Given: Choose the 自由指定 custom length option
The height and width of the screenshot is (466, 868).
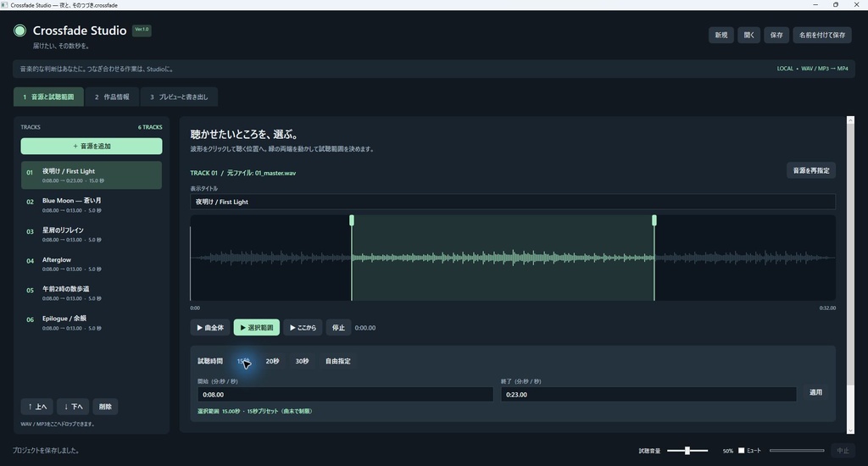Looking at the screenshot, I should [337, 361].
